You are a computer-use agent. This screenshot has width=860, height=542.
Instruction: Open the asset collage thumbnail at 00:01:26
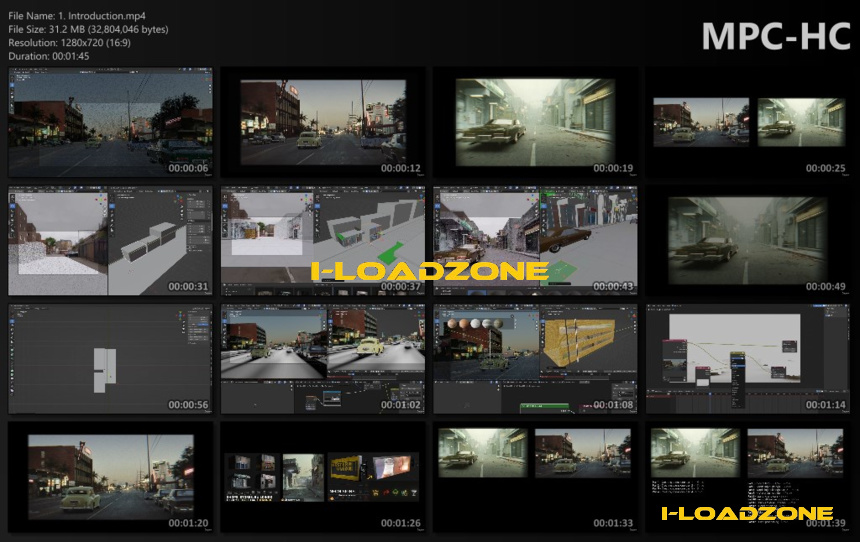pyautogui.click(x=322, y=477)
